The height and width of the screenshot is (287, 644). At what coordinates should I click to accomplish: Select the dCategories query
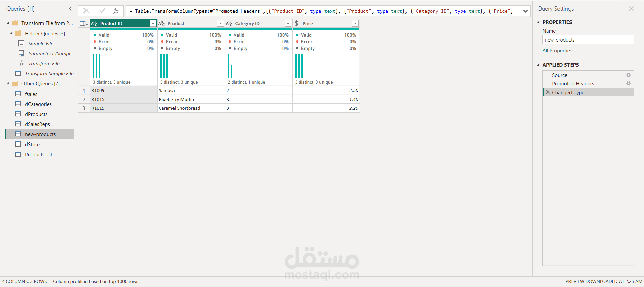[x=40, y=104]
